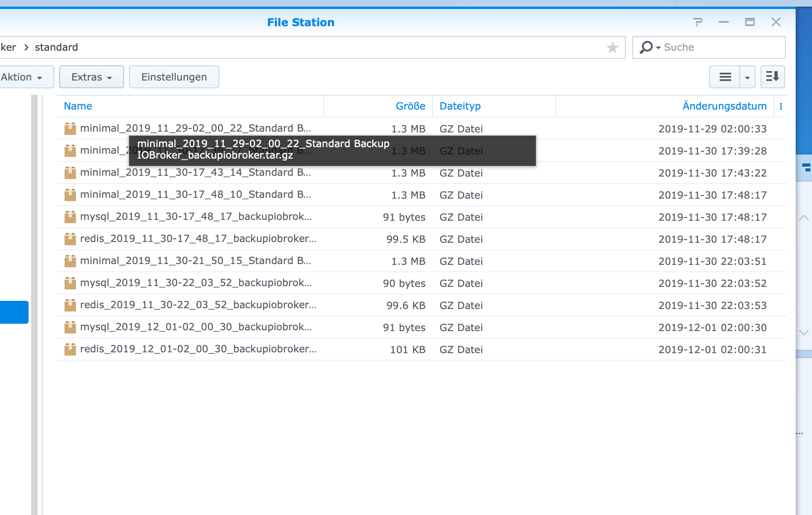Viewport: 812px width, 515px height.
Task: Click the left panel vertical scrollbar
Action: tap(34, 305)
